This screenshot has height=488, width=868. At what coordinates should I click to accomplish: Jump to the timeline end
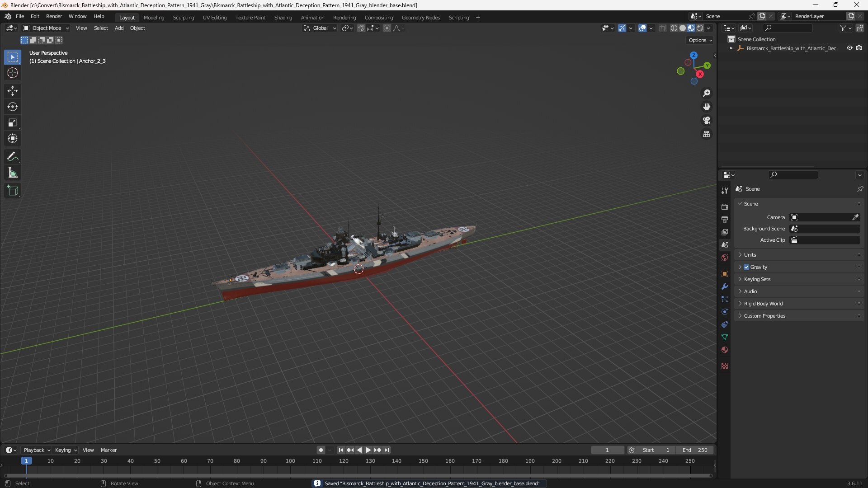pos(387,450)
